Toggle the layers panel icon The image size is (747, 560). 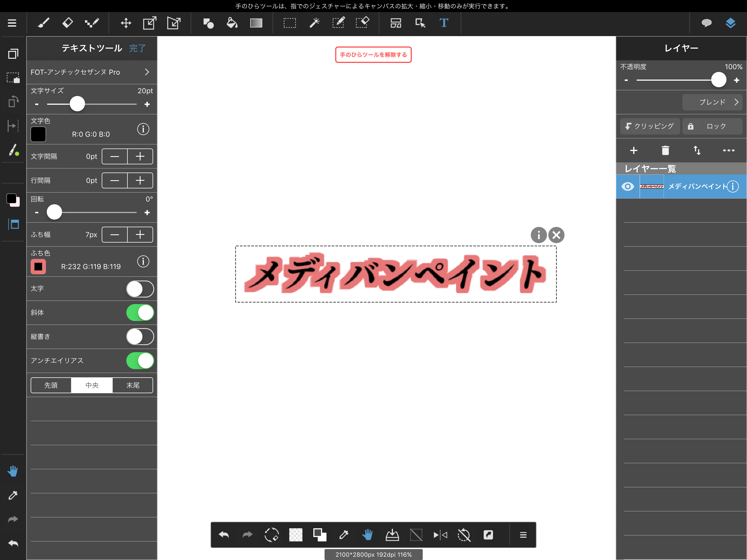730,23
